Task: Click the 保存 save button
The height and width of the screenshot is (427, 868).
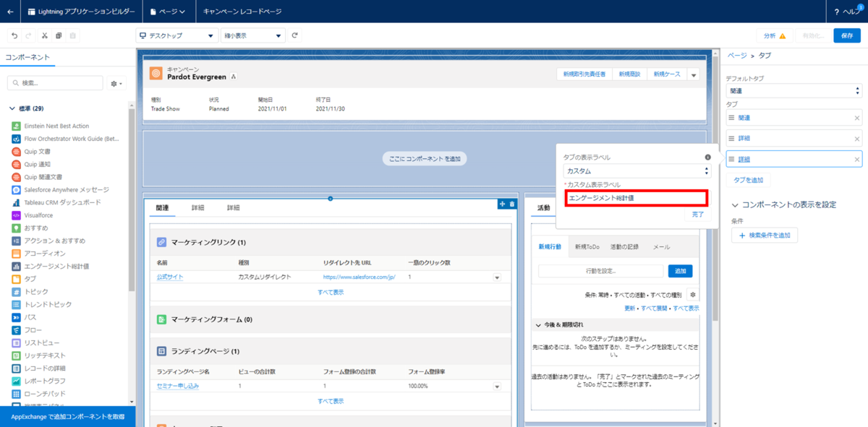Action: [847, 35]
